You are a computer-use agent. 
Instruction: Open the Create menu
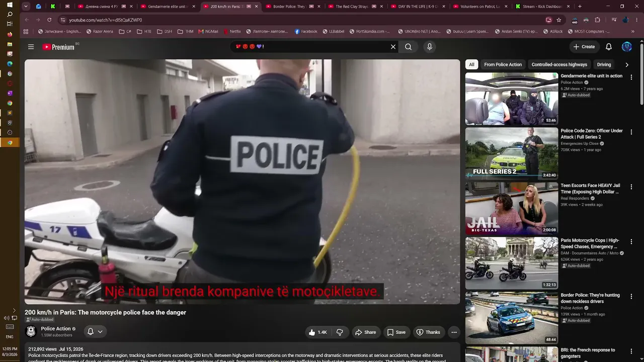pyautogui.click(x=584, y=47)
